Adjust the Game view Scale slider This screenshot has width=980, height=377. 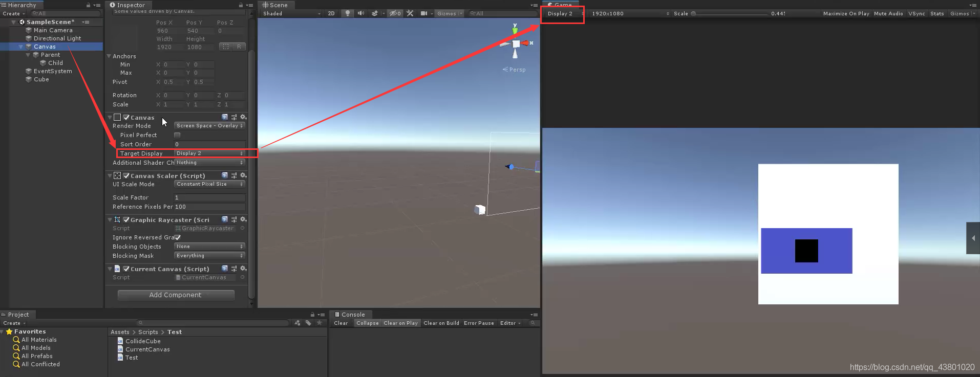point(730,14)
